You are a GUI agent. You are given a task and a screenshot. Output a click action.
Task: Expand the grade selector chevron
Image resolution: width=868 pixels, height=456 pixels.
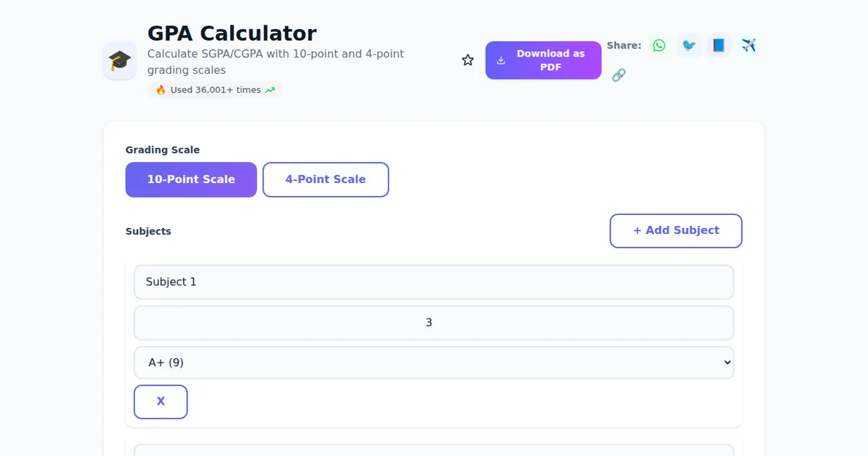728,362
